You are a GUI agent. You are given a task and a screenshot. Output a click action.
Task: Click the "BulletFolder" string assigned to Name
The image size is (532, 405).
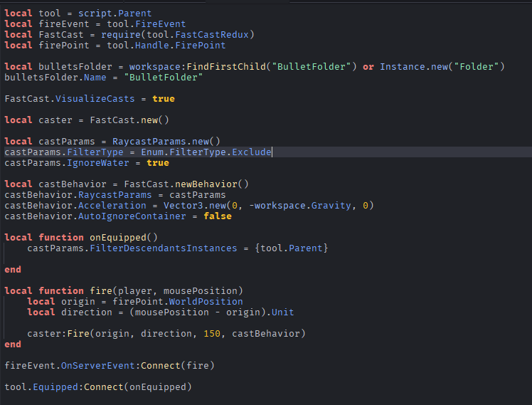point(163,78)
